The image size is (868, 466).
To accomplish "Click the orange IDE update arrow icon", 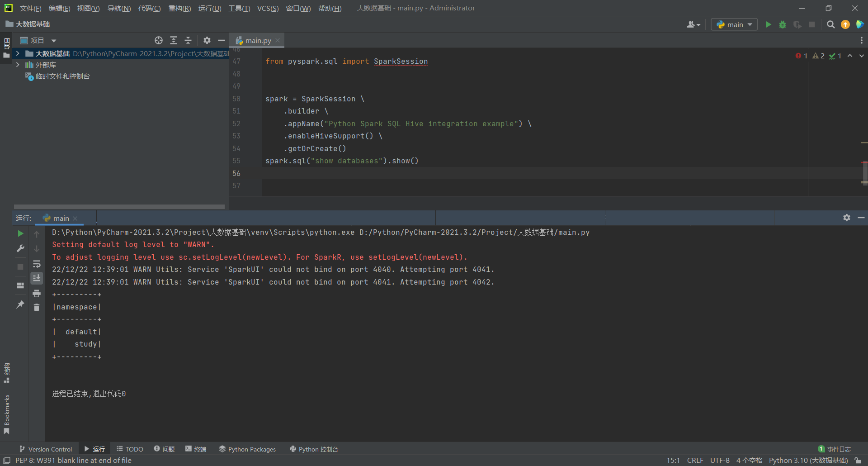I will click(x=845, y=24).
